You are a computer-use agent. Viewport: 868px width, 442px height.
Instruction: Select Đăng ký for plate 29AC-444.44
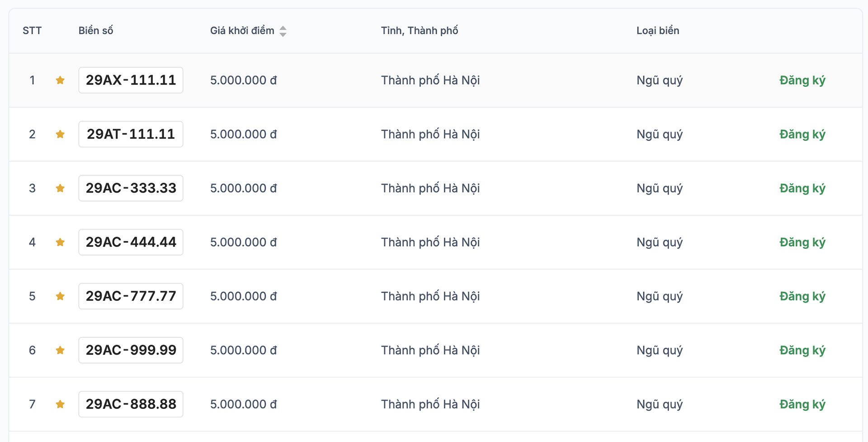802,242
